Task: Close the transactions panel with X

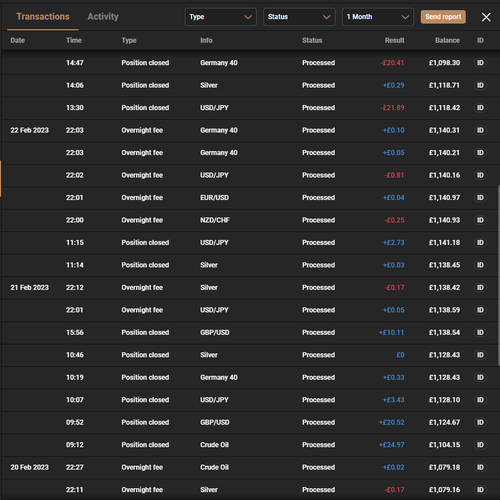Action: tap(486, 17)
